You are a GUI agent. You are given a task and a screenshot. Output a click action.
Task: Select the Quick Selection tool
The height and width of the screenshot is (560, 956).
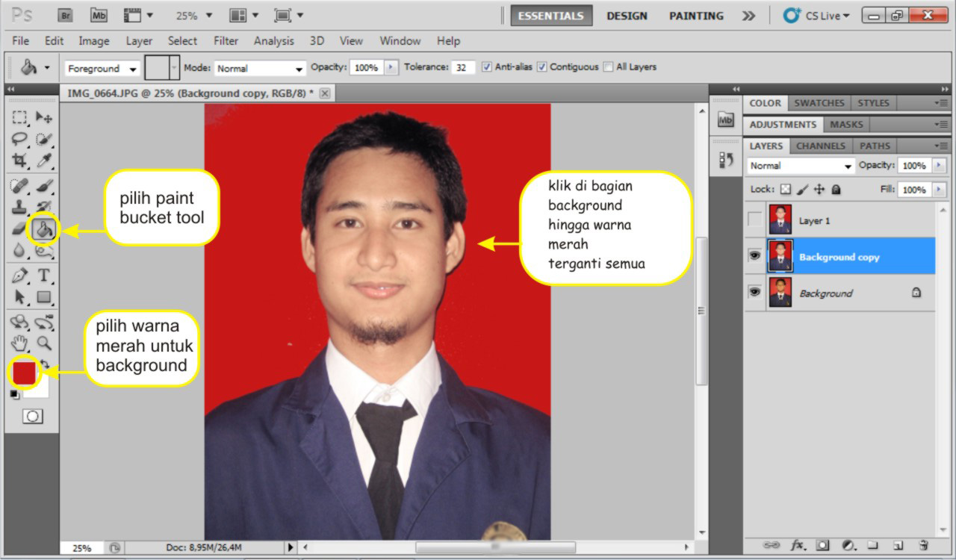[x=44, y=139]
